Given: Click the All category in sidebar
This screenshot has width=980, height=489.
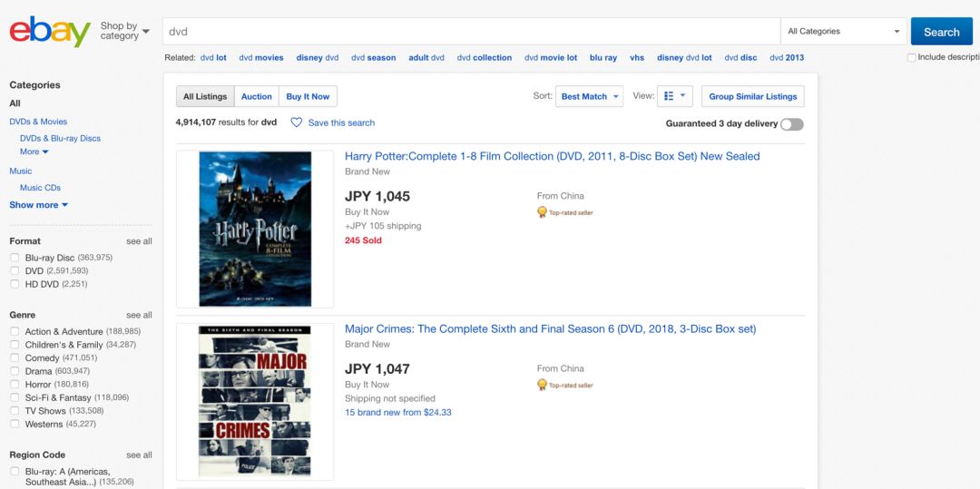Looking at the screenshot, I should [x=15, y=103].
